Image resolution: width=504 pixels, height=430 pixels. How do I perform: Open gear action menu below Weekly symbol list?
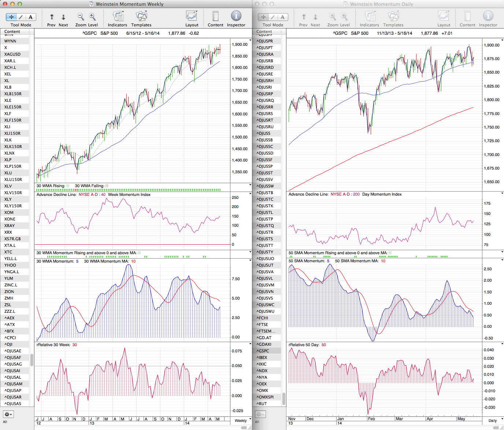[8, 414]
